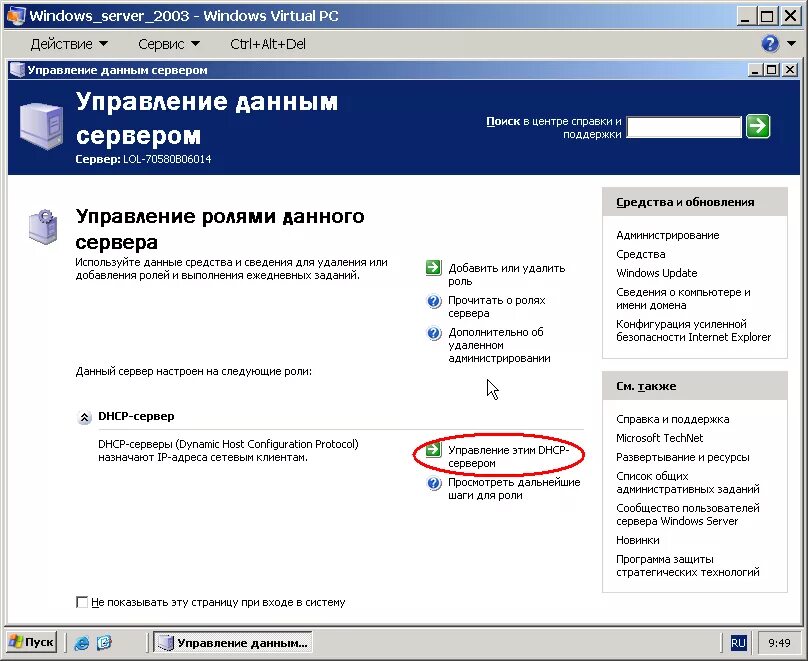Open Добавить или удалить роль link
This screenshot has width=808, height=661.
coord(507,275)
